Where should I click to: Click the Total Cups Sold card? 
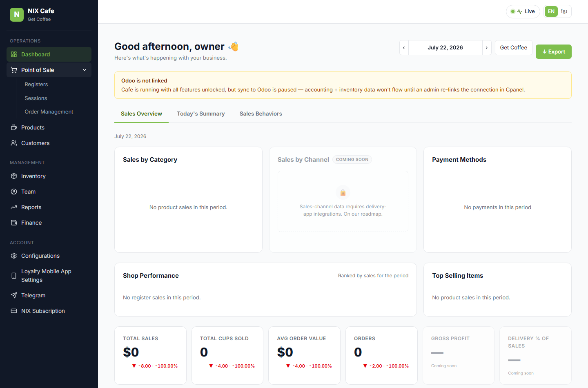[x=227, y=355]
